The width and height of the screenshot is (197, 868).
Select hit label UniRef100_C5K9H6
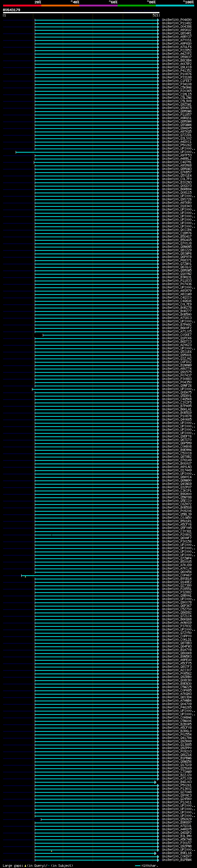(176, 88)
